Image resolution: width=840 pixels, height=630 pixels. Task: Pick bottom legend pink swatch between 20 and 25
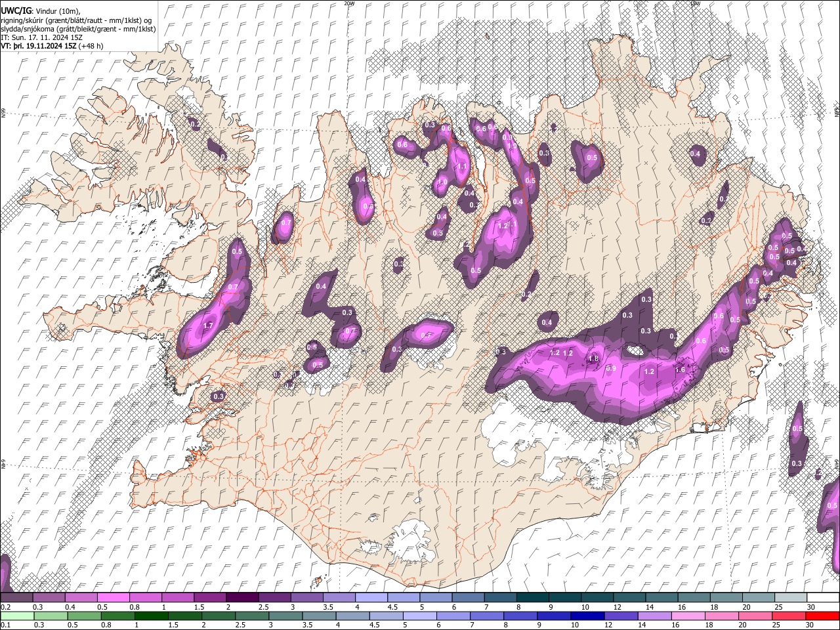tap(754, 616)
